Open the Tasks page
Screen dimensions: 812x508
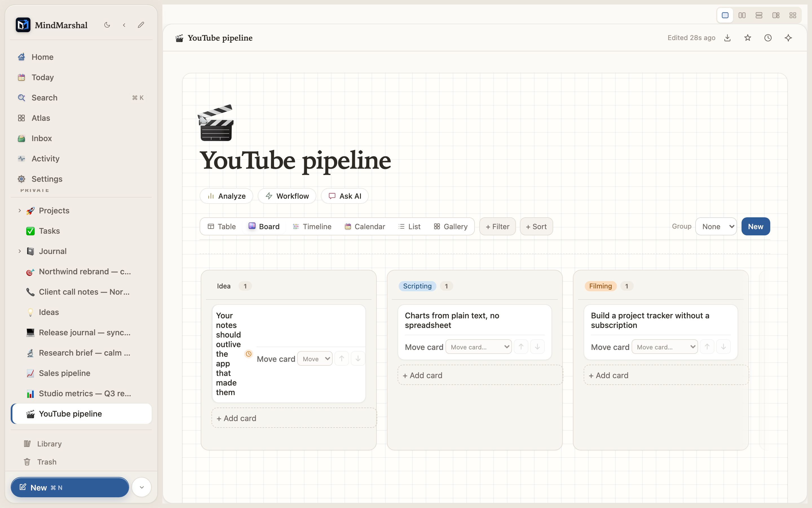pyautogui.click(x=81, y=231)
